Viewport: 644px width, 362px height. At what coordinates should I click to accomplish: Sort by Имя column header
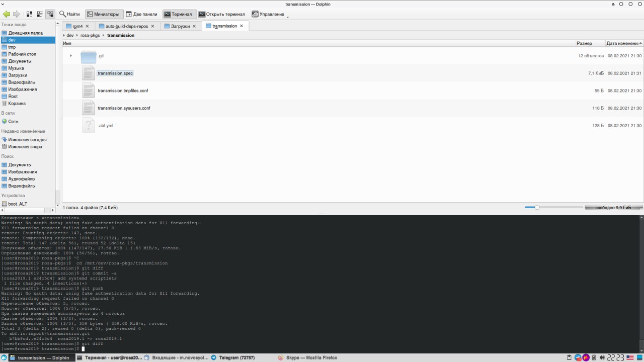pyautogui.click(x=318, y=44)
